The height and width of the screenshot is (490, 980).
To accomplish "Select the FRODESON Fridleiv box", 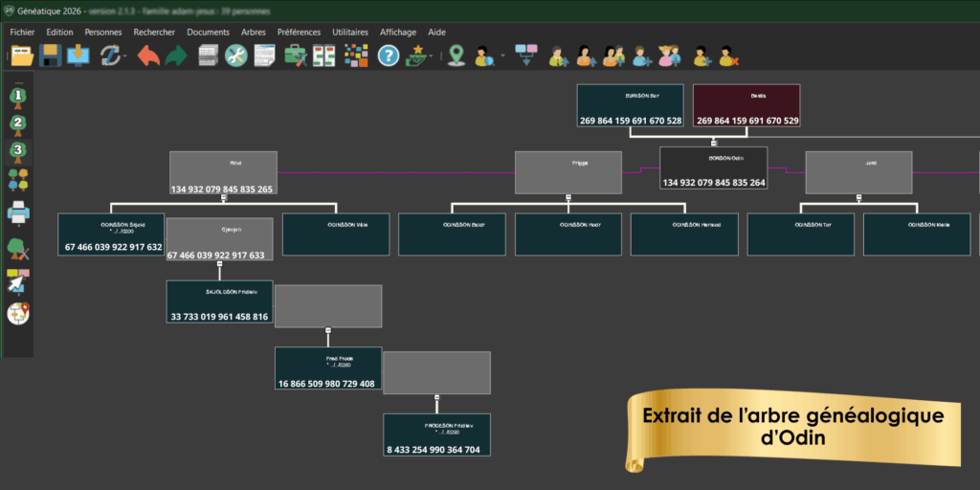I will point(436,435).
